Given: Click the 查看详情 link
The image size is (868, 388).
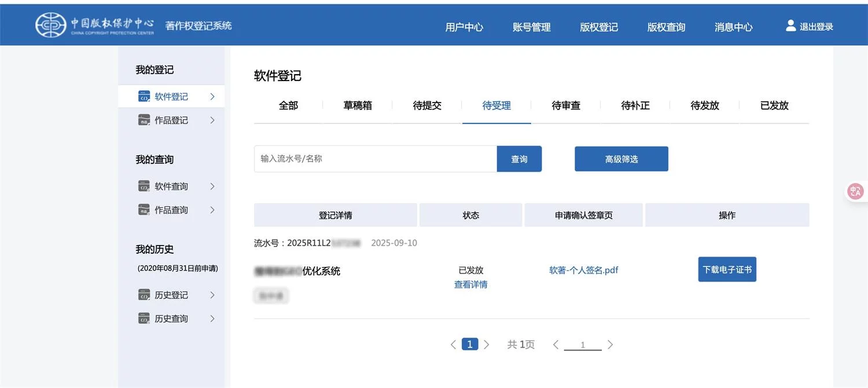Looking at the screenshot, I should tap(470, 284).
